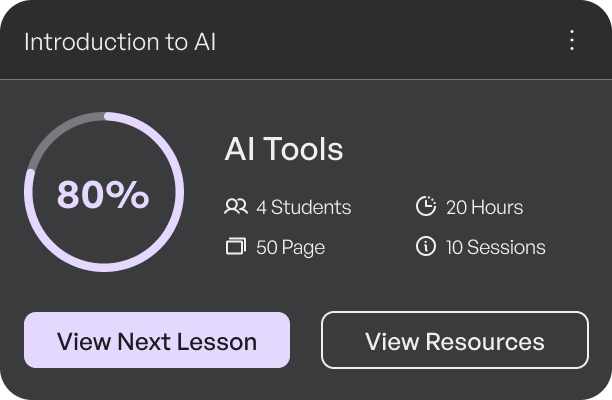Click the 50 Page label
Screen dimensions: 612x400
290,247
